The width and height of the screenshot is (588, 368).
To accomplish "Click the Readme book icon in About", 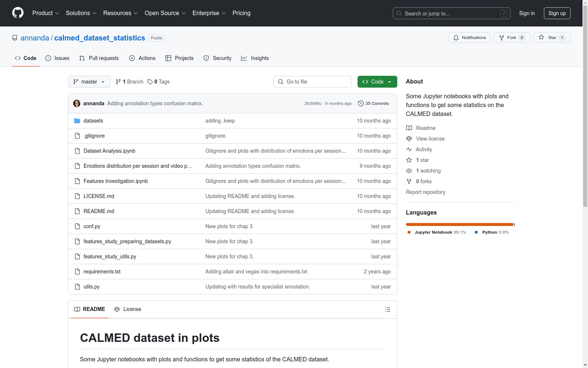I will tap(409, 128).
